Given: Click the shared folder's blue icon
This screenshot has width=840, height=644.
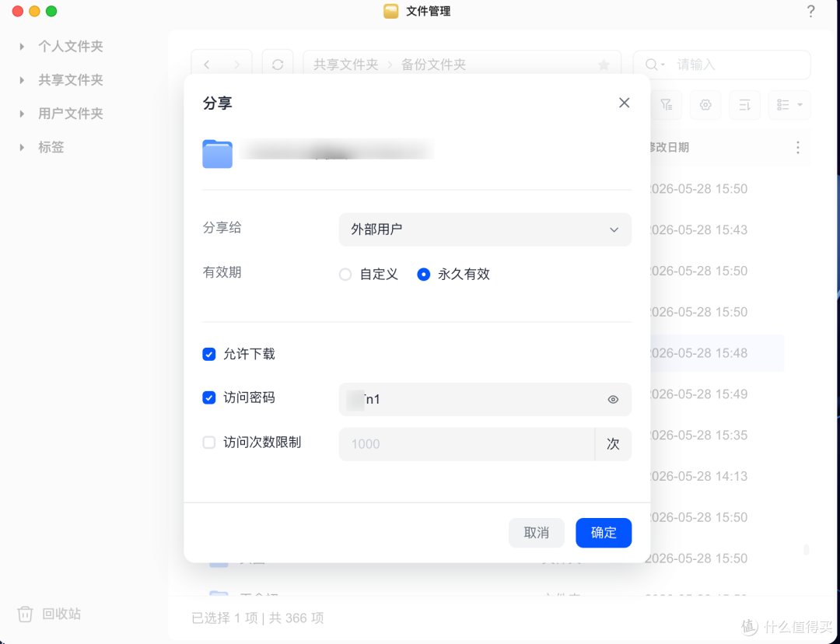Looking at the screenshot, I should pyautogui.click(x=217, y=154).
